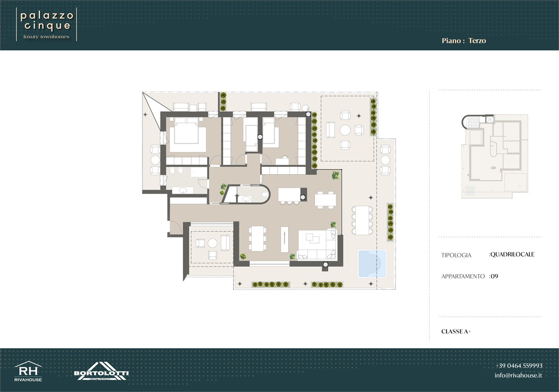Click the blue jacuzzi on the terrace

[372, 264]
